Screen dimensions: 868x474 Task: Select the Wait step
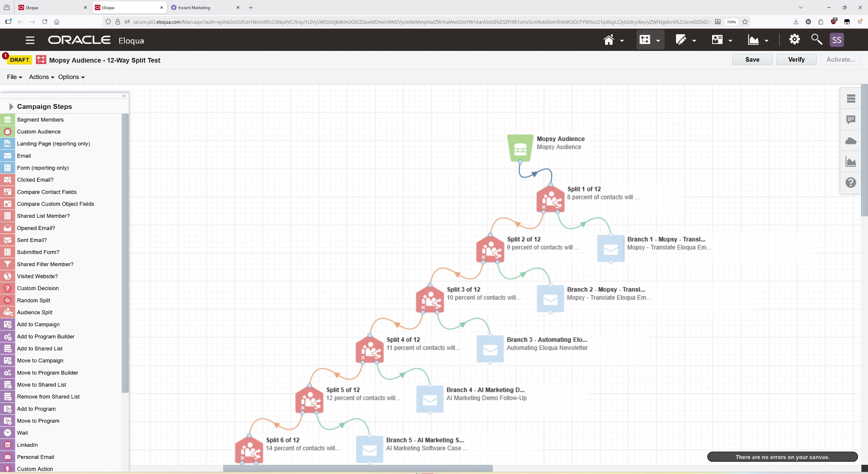point(61,433)
